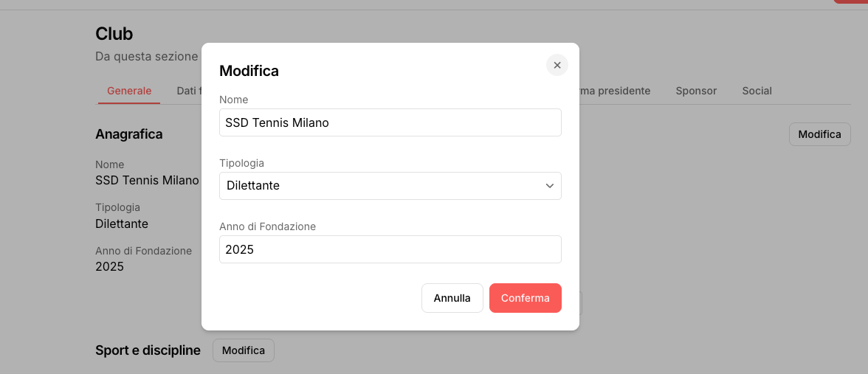Focus the Nome input field
Viewport: 868px width, 374px height.
[390, 122]
